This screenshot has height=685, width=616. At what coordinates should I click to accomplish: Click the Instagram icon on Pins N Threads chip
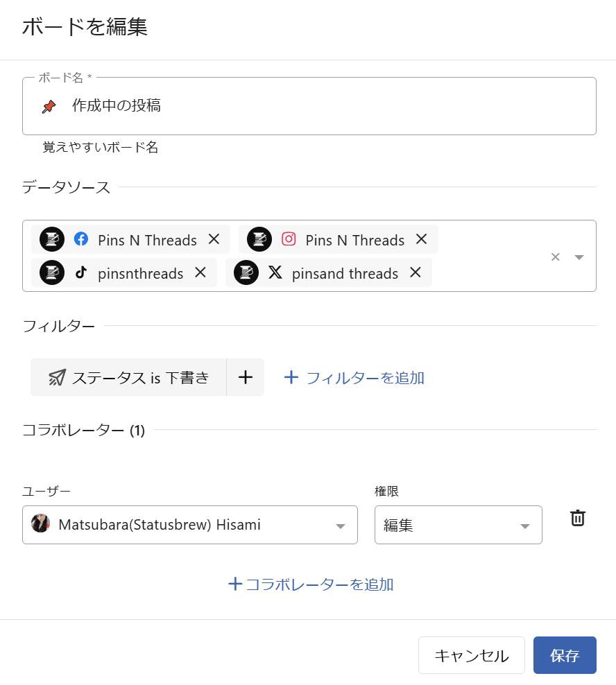[289, 239]
